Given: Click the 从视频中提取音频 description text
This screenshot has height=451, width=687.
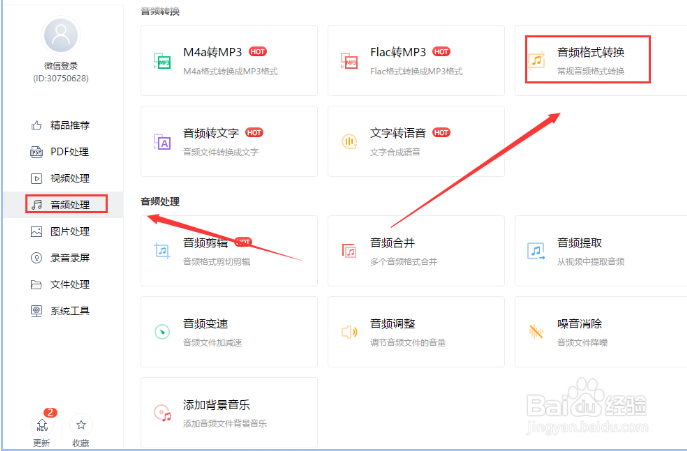Looking at the screenshot, I should [x=591, y=262].
